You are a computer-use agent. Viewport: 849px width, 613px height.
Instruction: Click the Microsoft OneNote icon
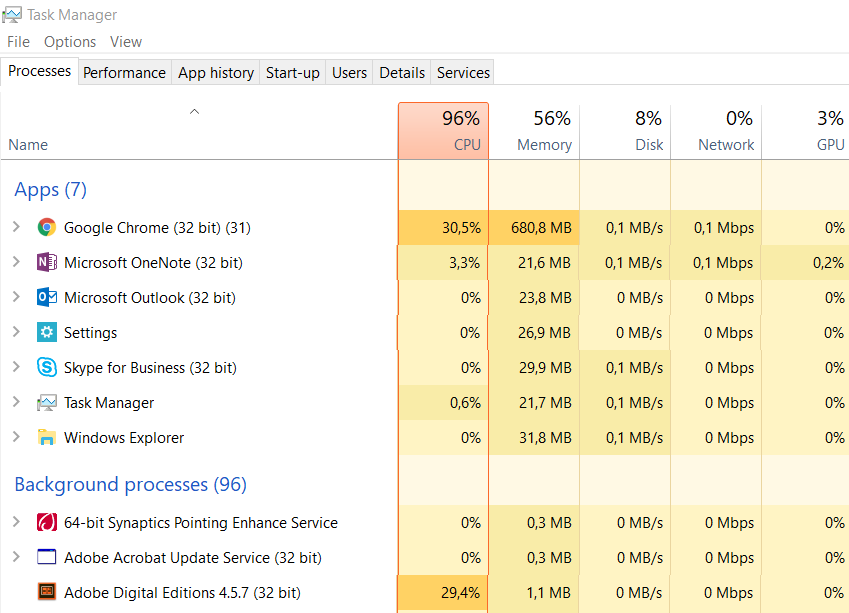[x=47, y=263]
